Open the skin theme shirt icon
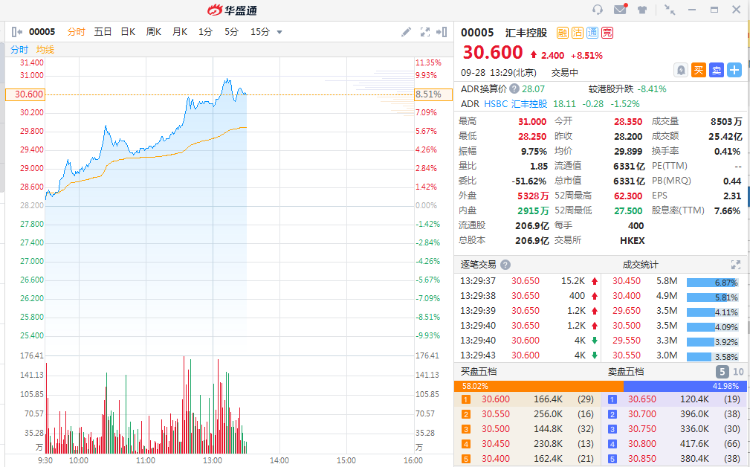750x467 pixels. pos(642,10)
